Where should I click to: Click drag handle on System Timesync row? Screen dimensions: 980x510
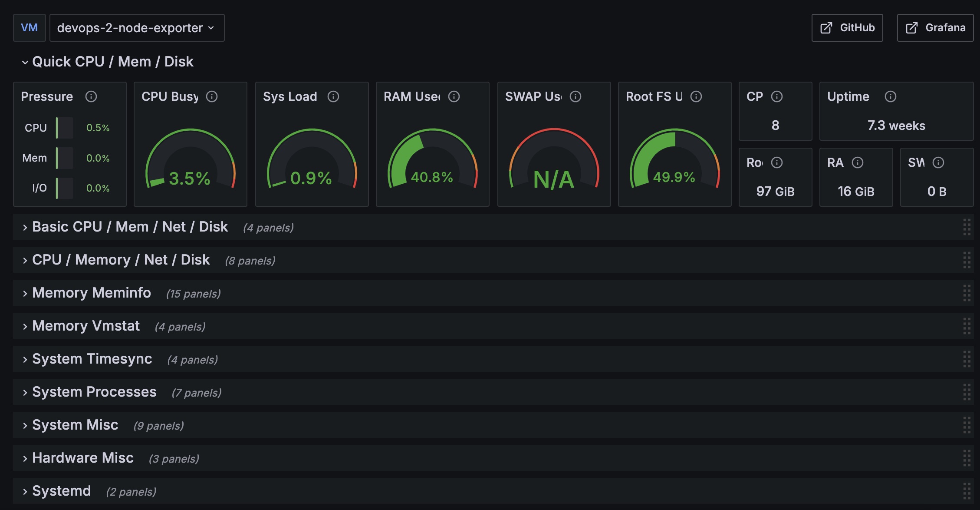[967, 359]
